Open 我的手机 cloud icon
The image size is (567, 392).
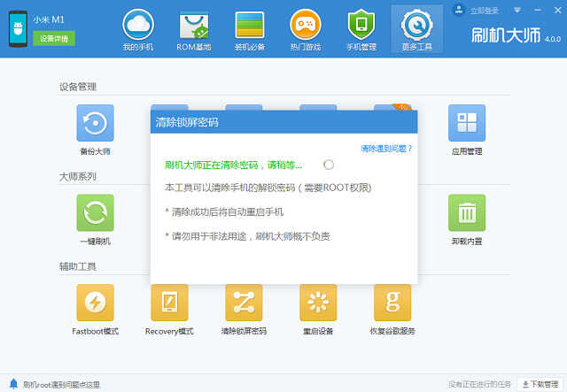pyautogui.click(x=138, y=25)
